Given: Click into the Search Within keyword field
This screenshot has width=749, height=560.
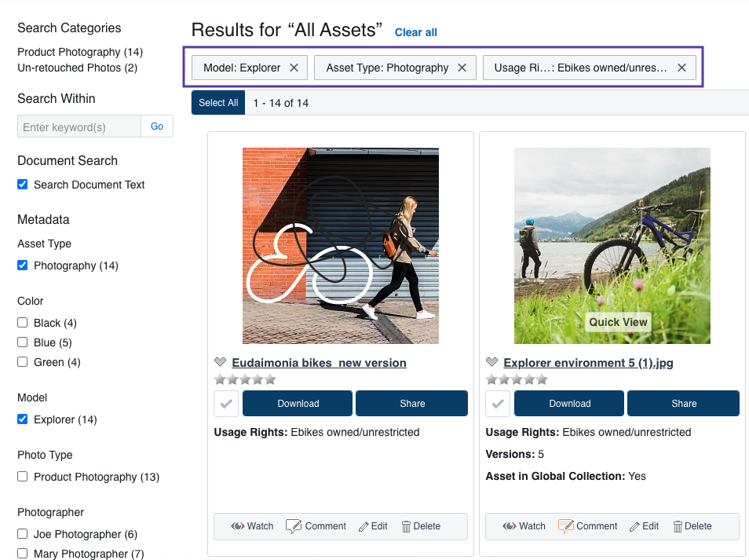Looking at the screenshot, I should pos(79,126).
